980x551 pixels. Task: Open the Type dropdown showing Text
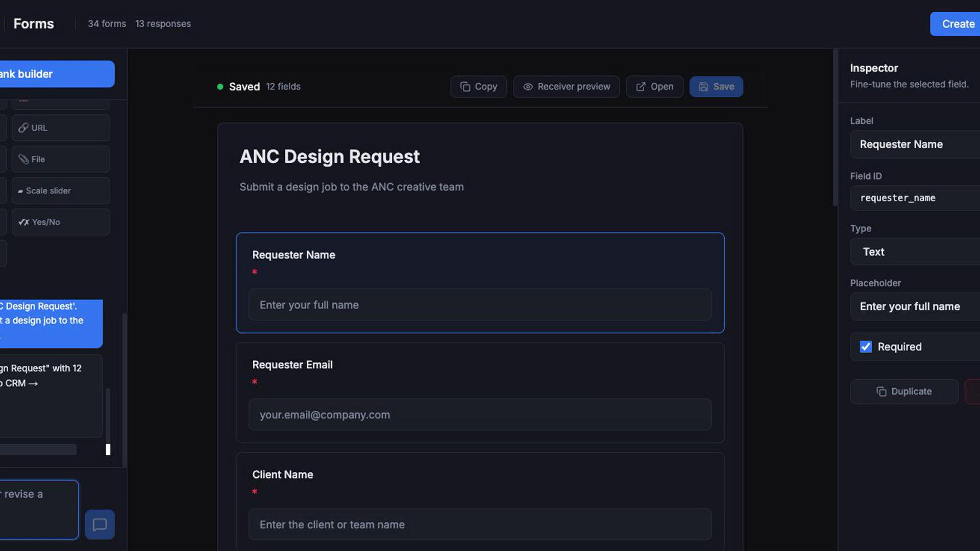915,252
